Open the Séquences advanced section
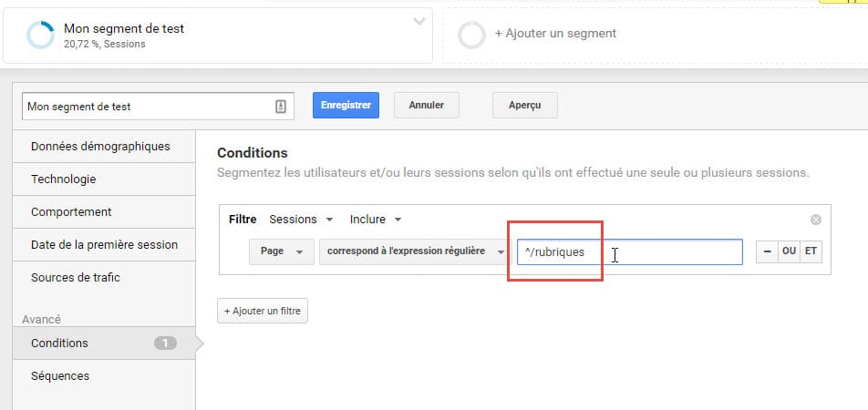 point(104,375)
